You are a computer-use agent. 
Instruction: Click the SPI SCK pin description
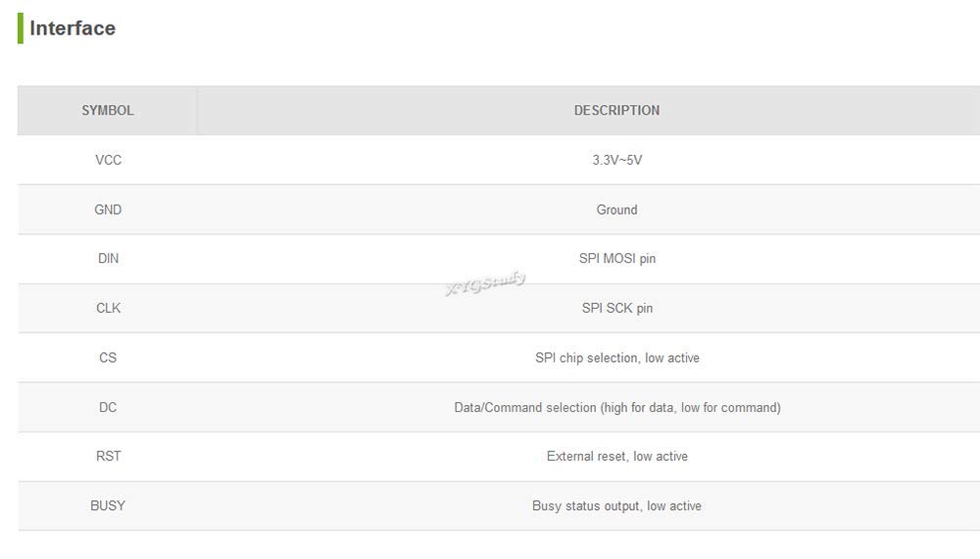(616, 308)
